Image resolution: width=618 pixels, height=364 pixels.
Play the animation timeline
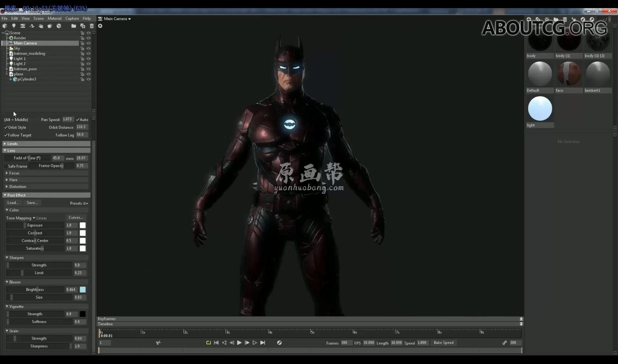point(239,343)
